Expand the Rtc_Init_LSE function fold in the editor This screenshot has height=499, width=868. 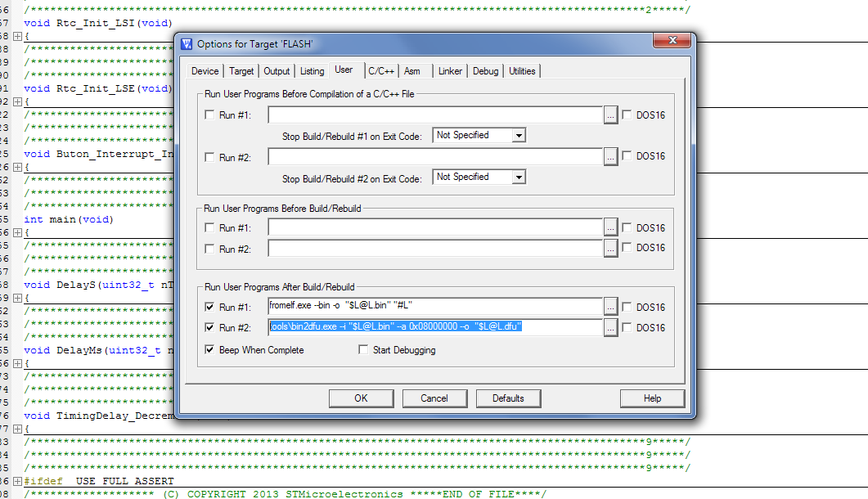click(x=17, y=101)
